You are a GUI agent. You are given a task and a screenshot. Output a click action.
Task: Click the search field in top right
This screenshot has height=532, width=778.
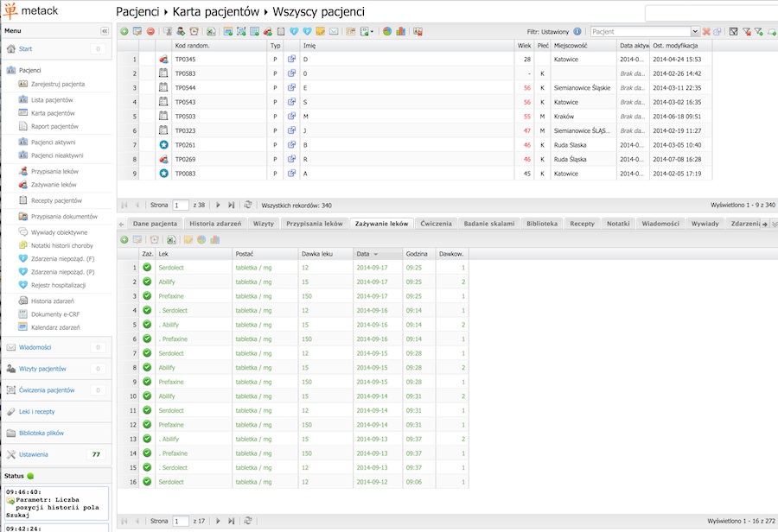pyautogui.click(x=711, y=13)
